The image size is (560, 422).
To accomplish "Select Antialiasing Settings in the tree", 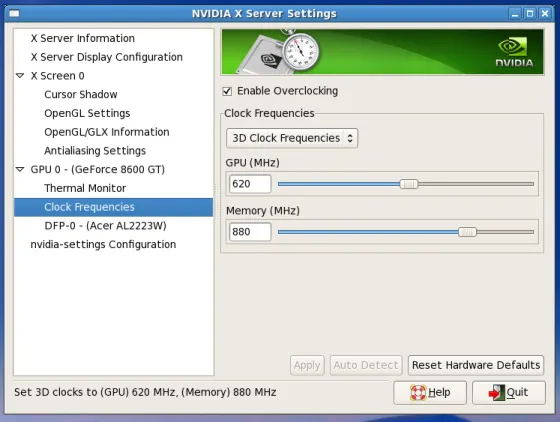I will pos(95,151).
